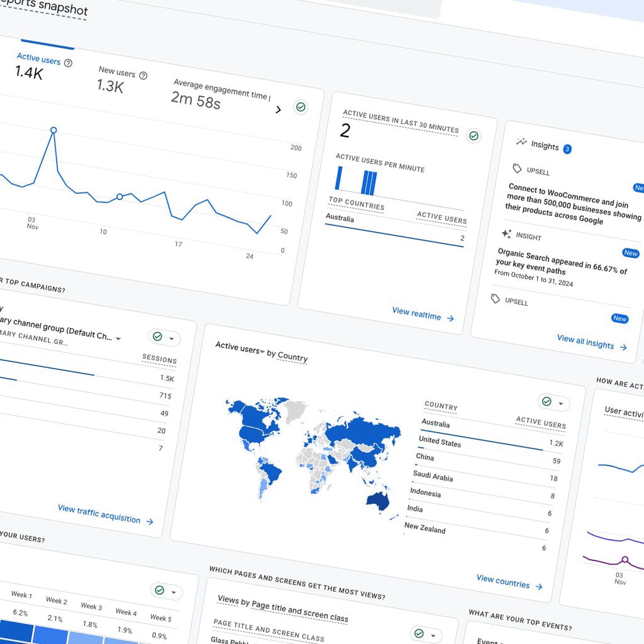Click the arrow icon after View realtime
Screen dimensions: 644x644
pyautogui.click(x=450, y=318)
